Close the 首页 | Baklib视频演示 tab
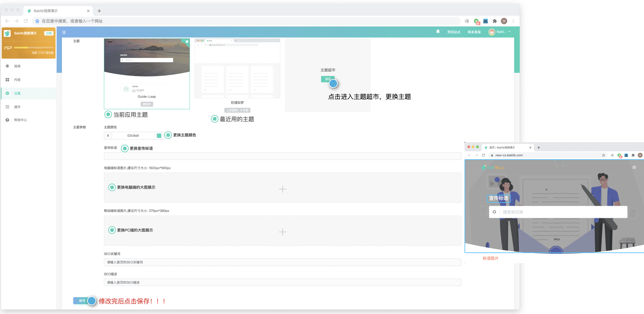The image size is (644, 314). click(530, 147)
